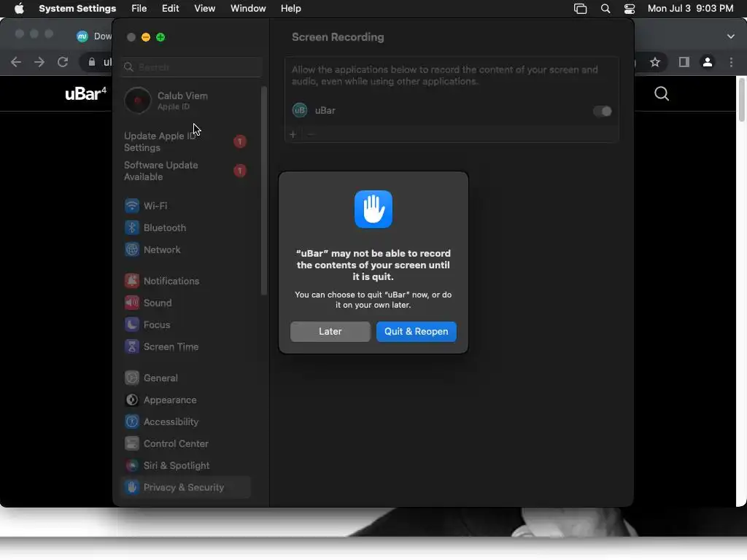Open the Window menu
Image resolution: width=747 pixels, height=560 pixels.
248,9
